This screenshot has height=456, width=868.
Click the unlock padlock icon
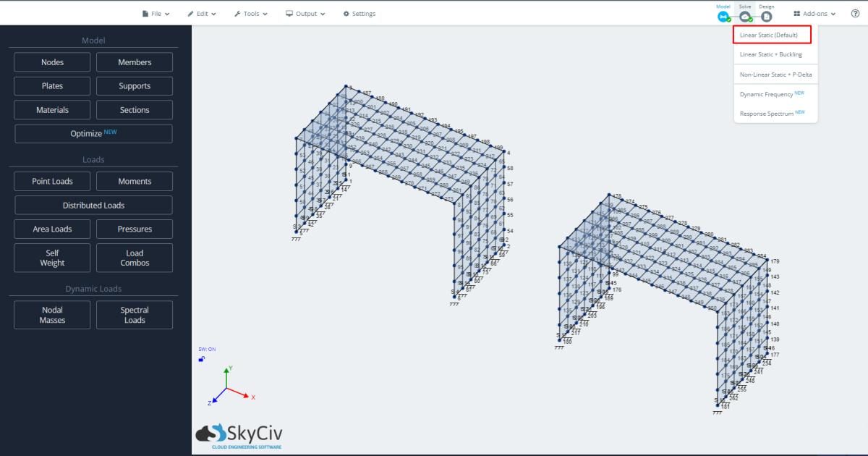[200, 359]
